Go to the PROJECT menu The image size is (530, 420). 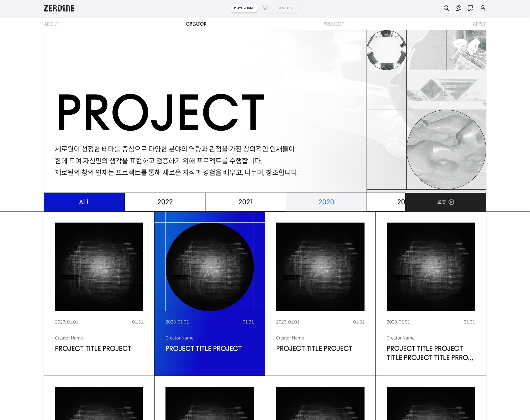[334, 24]
